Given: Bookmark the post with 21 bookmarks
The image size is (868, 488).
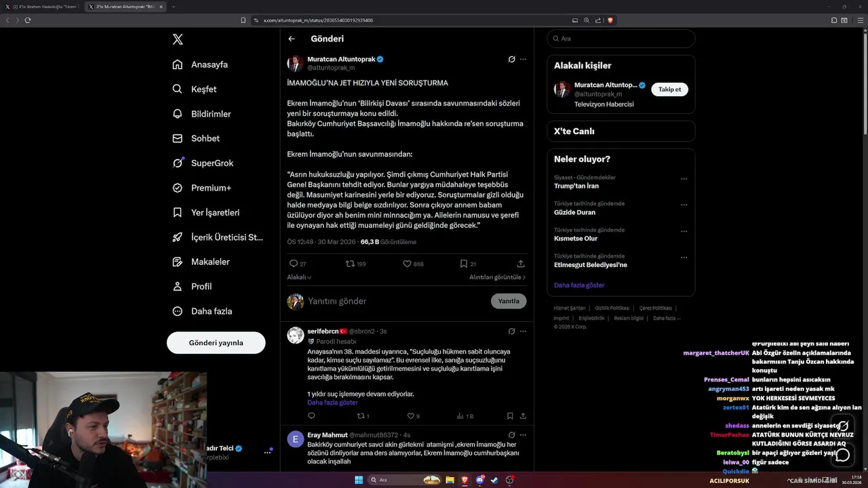Looking at the screenshot, I should tap(464, 264).
